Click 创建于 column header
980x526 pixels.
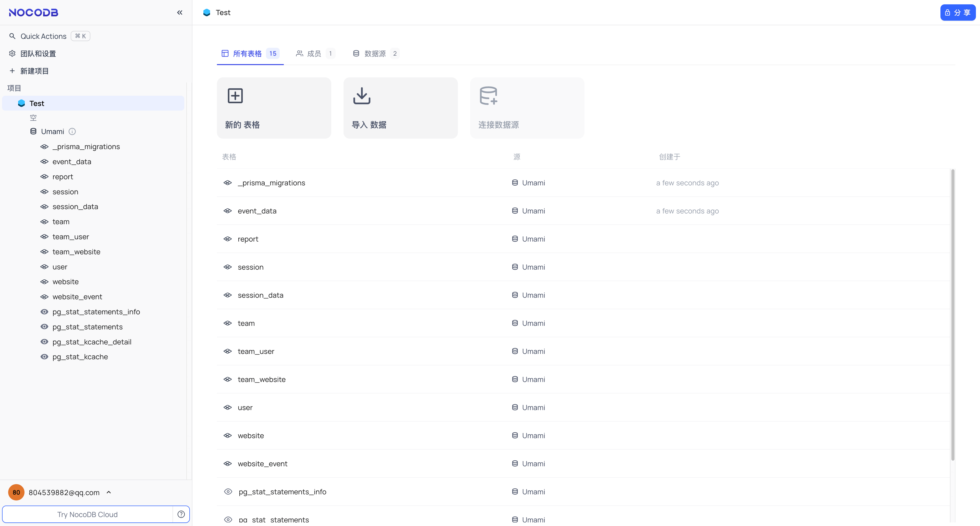(670, 157)
